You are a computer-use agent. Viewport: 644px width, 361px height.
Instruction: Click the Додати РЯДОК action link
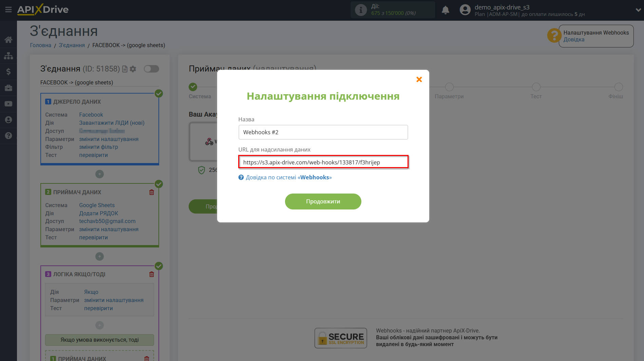click(x=98, y=213)
